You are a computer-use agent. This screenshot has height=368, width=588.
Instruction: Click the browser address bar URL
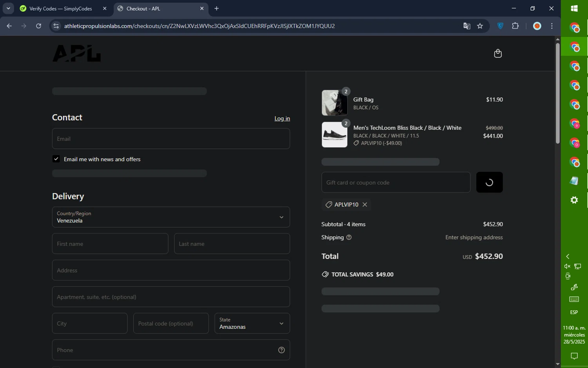tap(199, 26)
